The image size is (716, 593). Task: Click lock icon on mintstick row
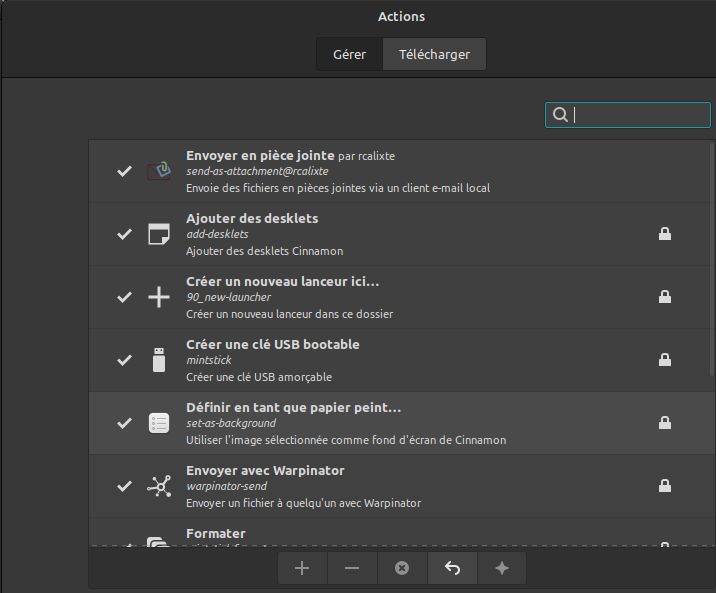tap(665, 360)
